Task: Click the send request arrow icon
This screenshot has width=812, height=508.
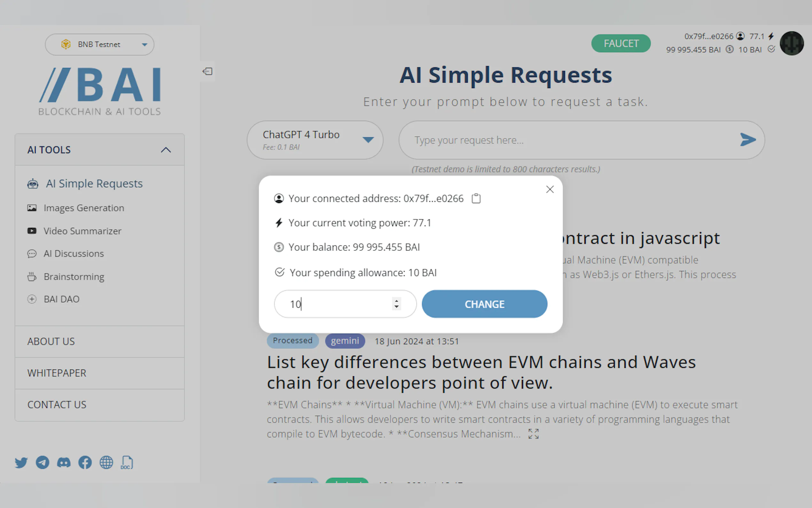Action: pos(747,140)
